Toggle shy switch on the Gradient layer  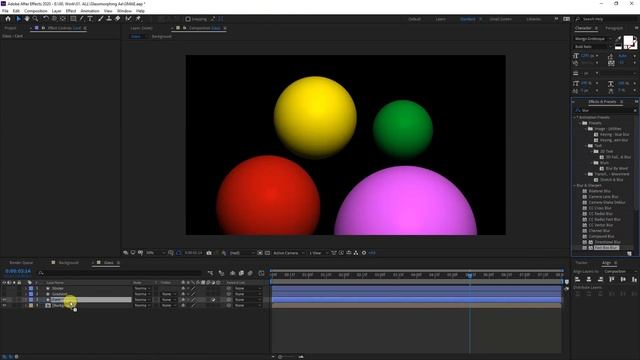[x=183, y=294]
